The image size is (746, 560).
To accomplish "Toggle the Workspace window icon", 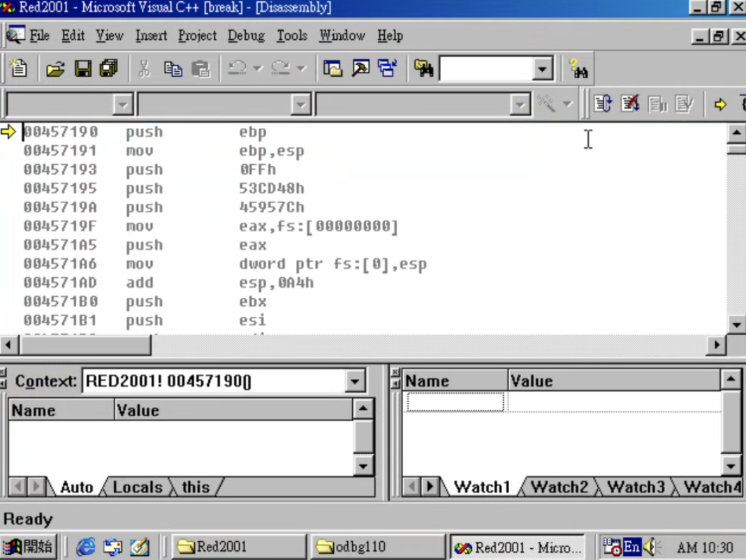I will point(332,69).
